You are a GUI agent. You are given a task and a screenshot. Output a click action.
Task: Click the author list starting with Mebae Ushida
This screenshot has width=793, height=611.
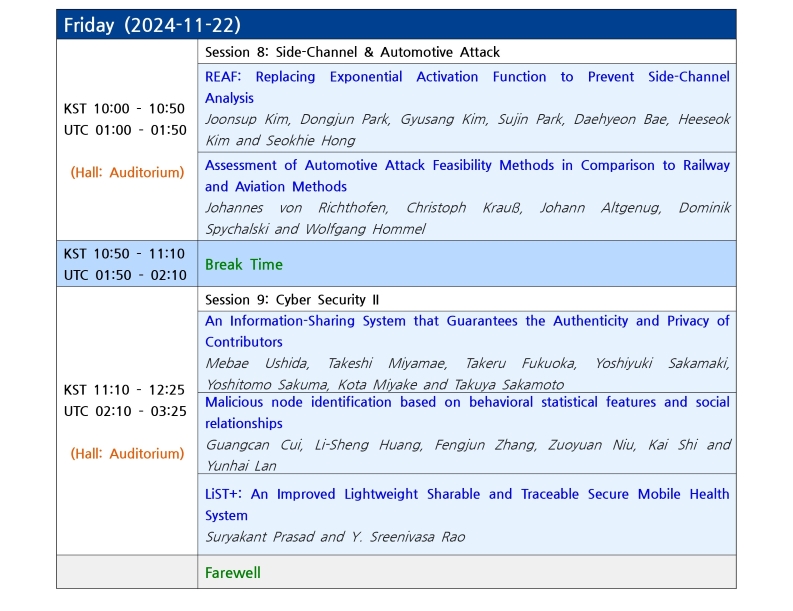(467, 374)
